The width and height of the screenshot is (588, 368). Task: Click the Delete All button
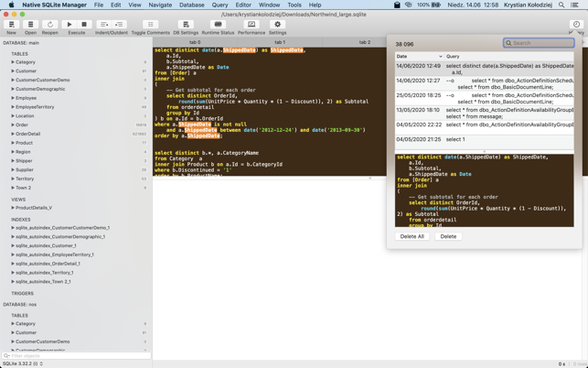pyautogui.click(x=412, y=236)
